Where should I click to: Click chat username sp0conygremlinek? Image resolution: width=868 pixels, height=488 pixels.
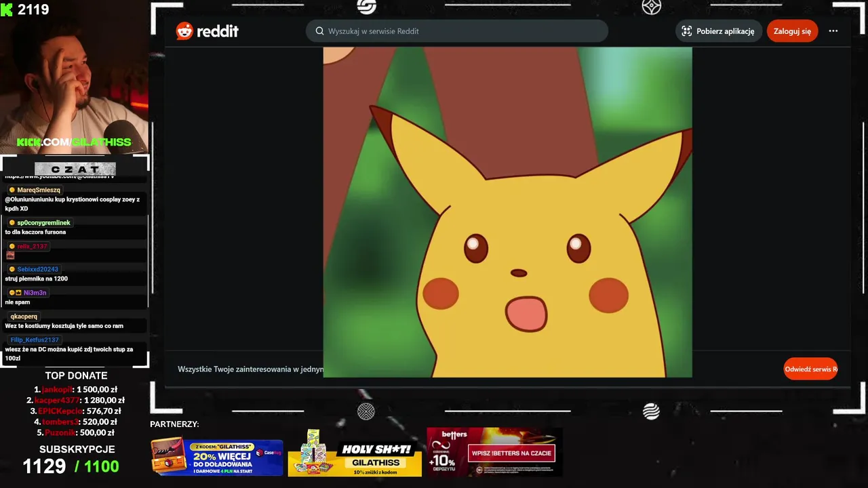click(43, 223)
